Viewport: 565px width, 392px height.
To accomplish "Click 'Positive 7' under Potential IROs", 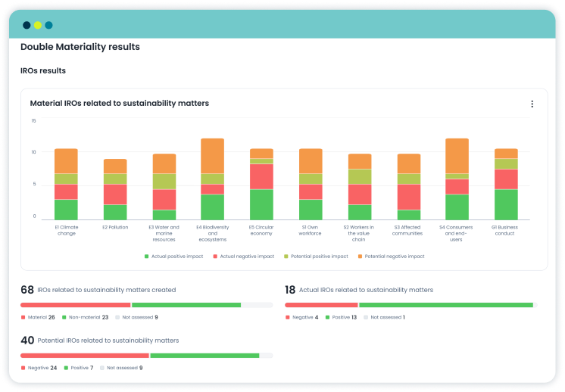I will [x=79, y=368].
